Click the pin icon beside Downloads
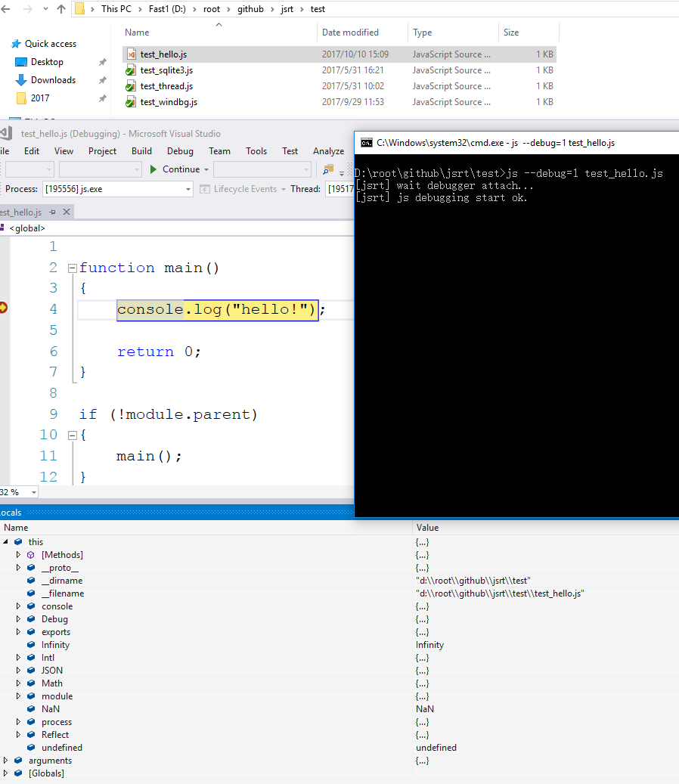 click(103, 80)
